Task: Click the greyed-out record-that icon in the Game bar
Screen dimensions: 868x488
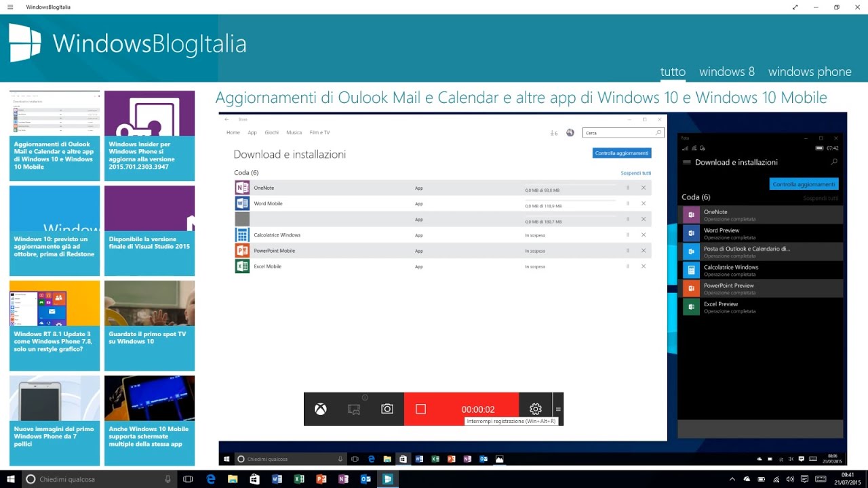Action: [353, 409]
